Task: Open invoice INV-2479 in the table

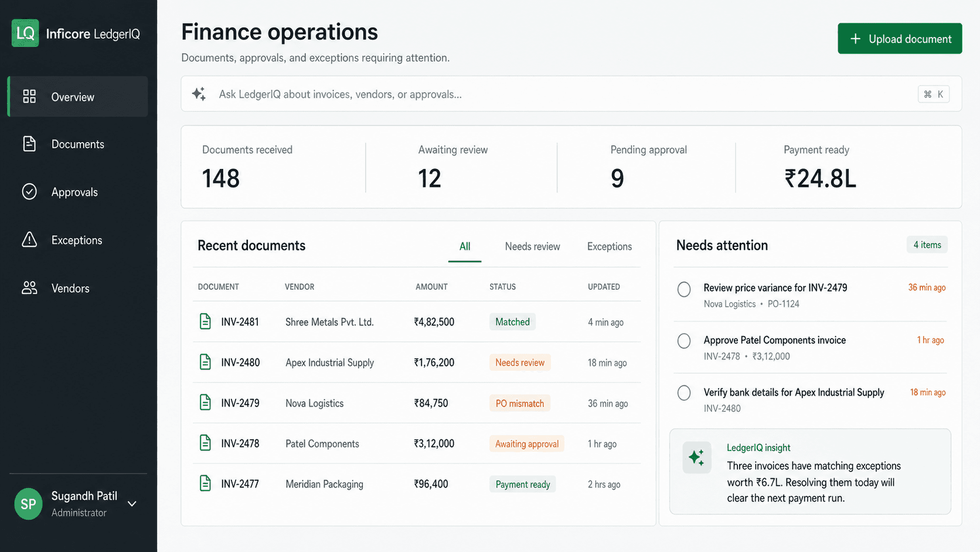Action: pyautogui.click(x=240, y=402)
